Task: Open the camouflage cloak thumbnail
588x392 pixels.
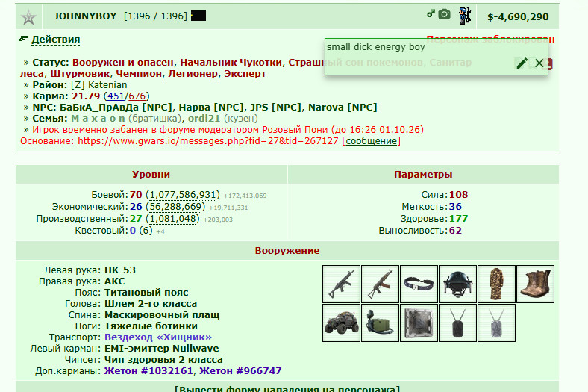Action: 496,284
